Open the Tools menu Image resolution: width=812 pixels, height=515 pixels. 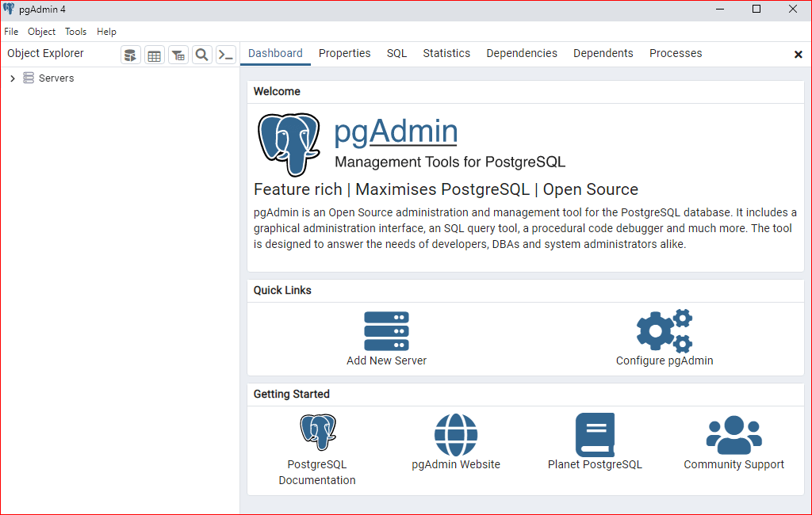pyautogui.click(x=75, y=32)
